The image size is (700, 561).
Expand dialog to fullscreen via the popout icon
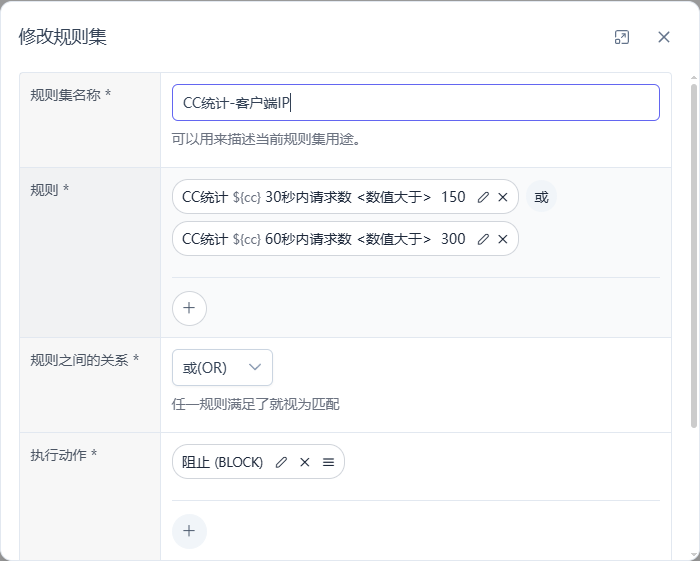(622, 37)
